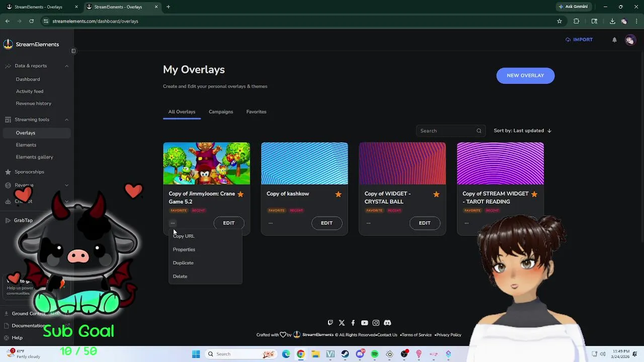The image size is (644, 362).
Task: Switch to the Campaigns tab
Action: tap(221, 112)
